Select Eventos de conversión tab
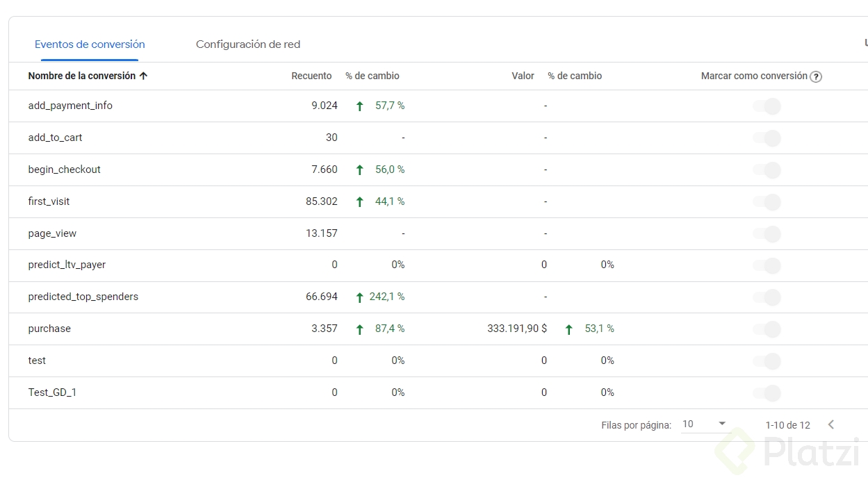This screenshot has height=480, width=868. (90, 44)
